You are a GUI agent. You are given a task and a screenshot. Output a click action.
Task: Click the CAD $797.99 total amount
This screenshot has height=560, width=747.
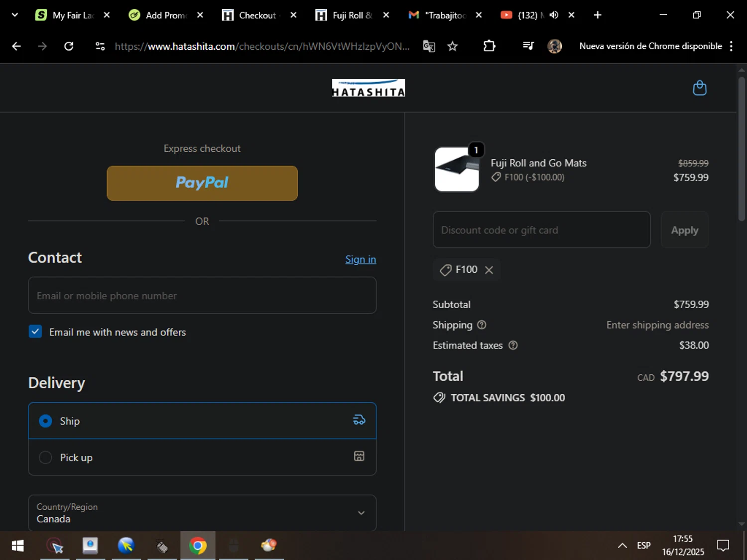pyautogui.click(x=673, y=376)
